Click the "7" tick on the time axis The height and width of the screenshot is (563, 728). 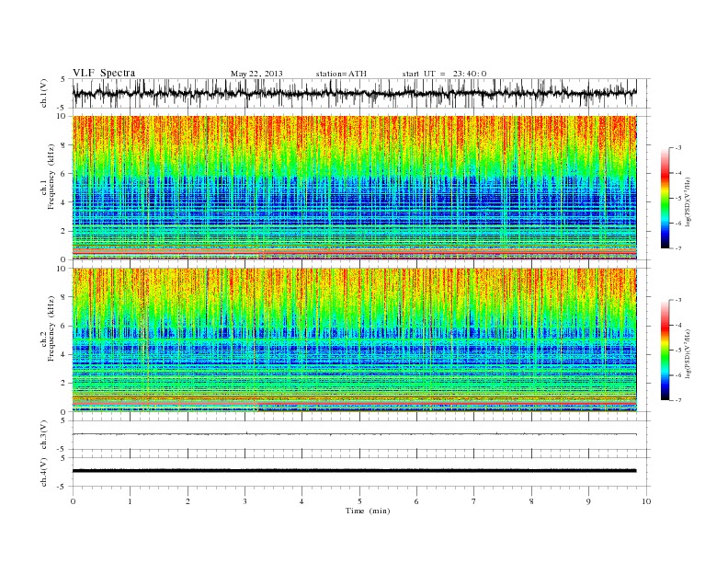coord(474,501)
